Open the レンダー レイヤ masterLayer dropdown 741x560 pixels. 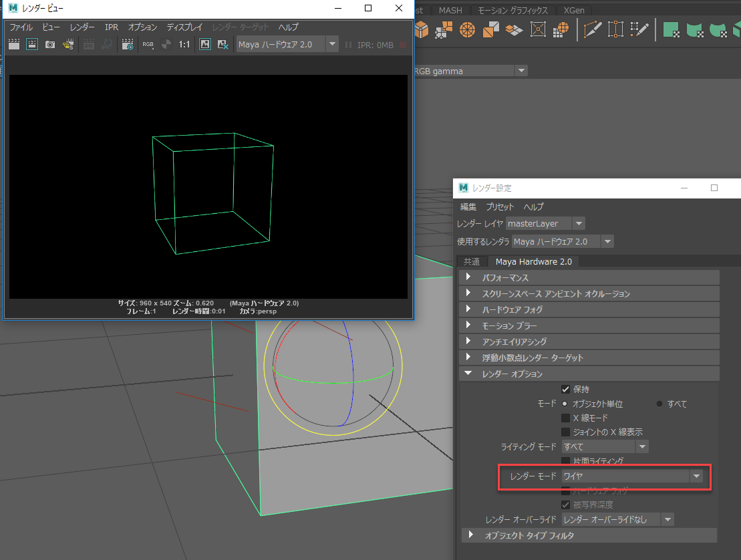579,223
